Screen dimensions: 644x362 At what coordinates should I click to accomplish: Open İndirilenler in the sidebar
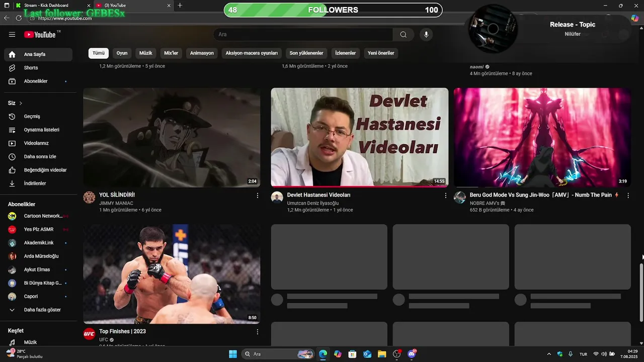pyautogui.click(x=38, y=184)
